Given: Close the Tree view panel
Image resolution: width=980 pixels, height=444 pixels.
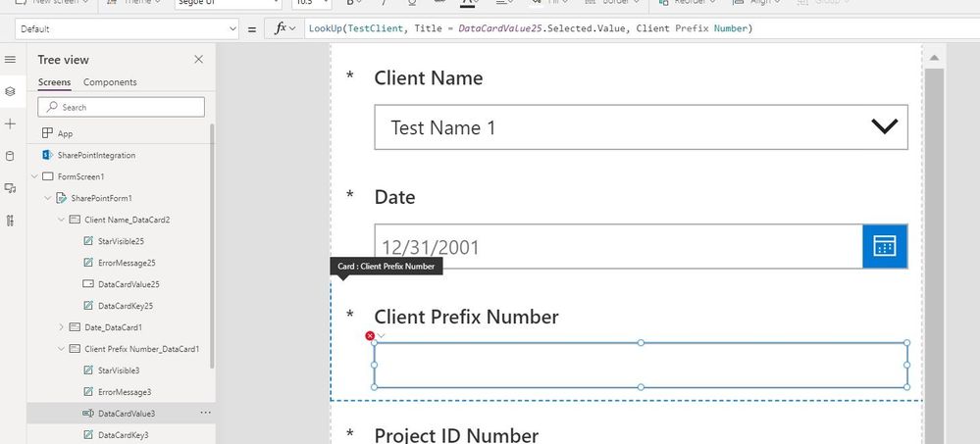Looking at the screenshot, I should [198, 60].
